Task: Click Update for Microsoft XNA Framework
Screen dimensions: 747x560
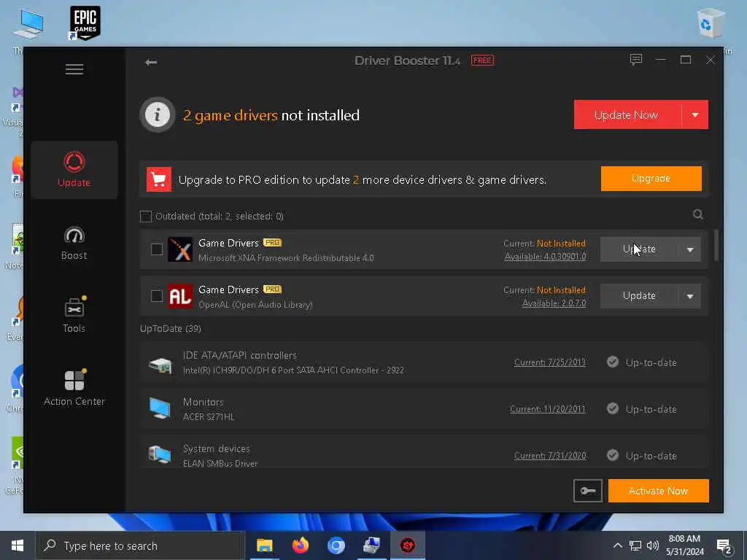Action: click(639, 249)
